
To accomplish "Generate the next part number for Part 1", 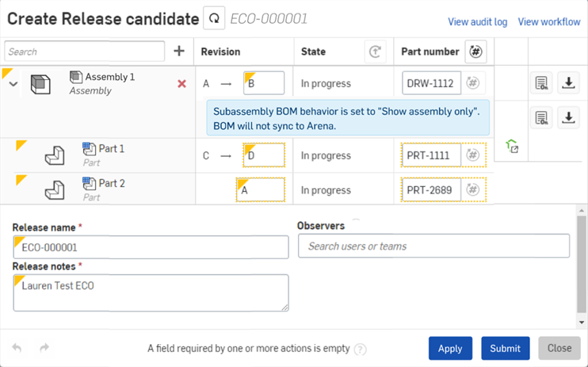I will (x=473, y=155).
